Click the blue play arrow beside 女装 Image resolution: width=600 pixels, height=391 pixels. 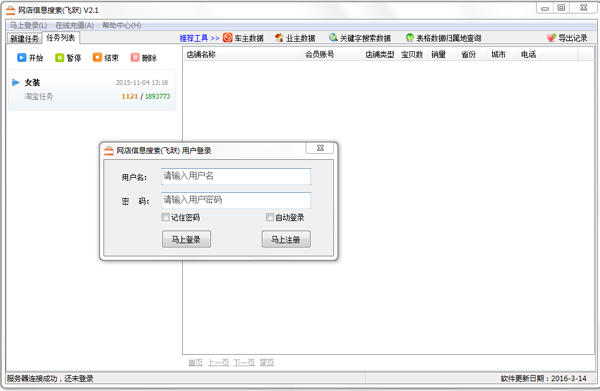pos(16,82)
